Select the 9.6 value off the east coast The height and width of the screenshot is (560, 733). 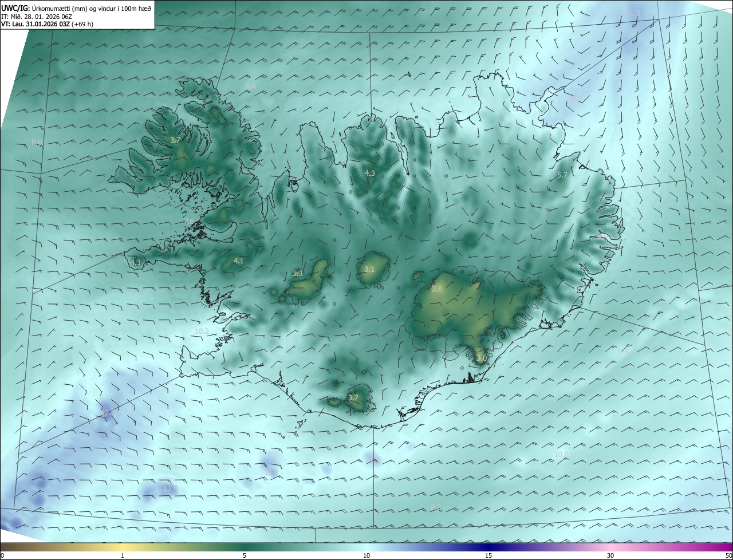click(623, 353)
